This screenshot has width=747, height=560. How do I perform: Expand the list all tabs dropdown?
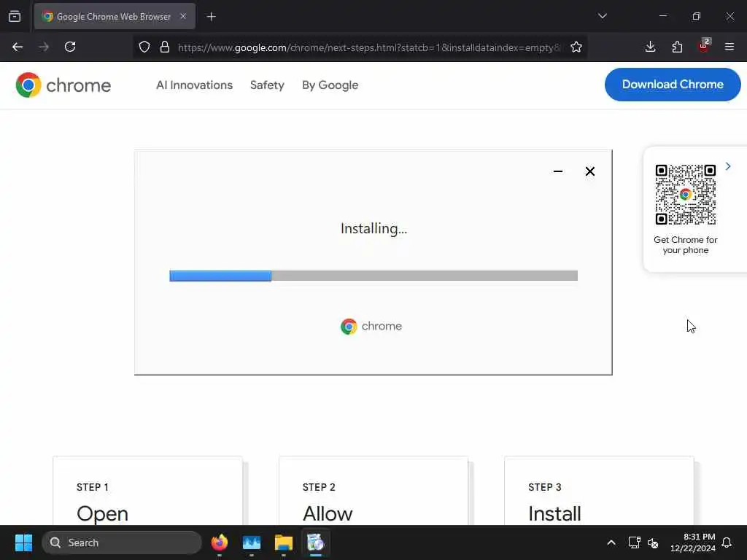click(602, 16)
